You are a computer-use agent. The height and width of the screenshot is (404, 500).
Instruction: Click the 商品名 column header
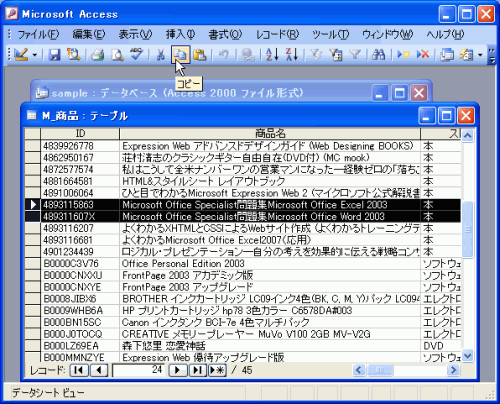coord(270,133)
